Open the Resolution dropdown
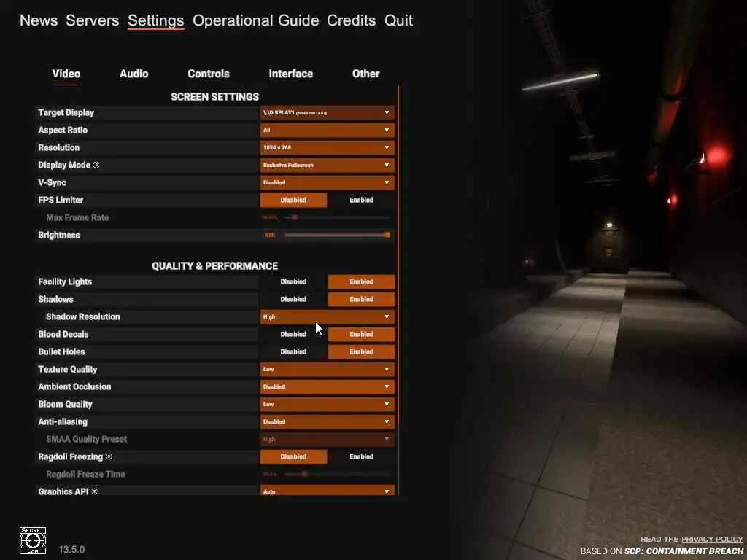 [328, 147]
